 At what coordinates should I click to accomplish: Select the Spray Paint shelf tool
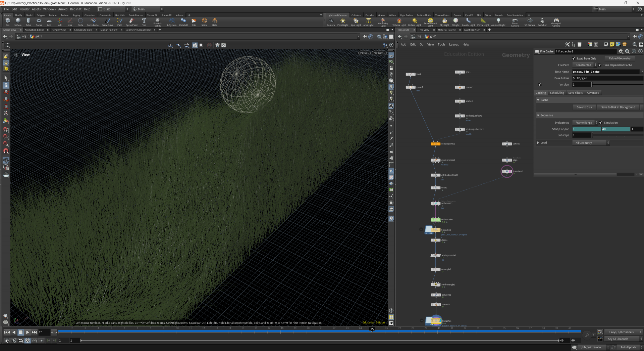pyautogui.click(x=131, y=22)
